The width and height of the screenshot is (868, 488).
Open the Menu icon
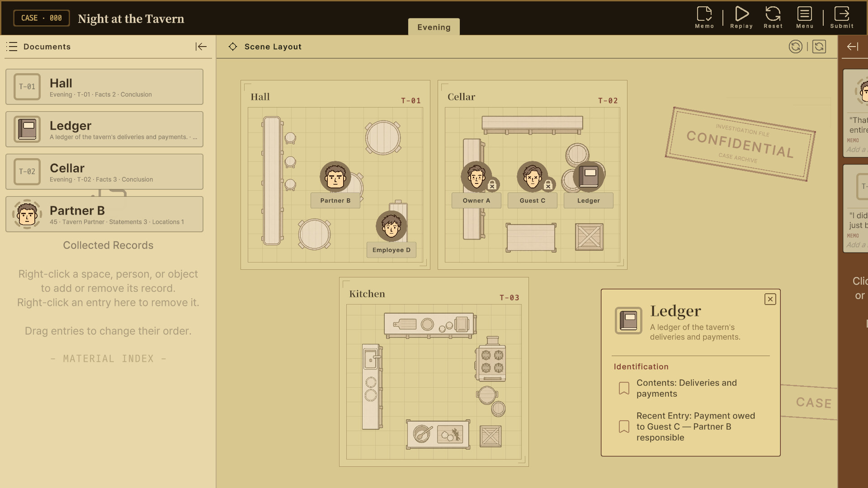coord(805,18)
